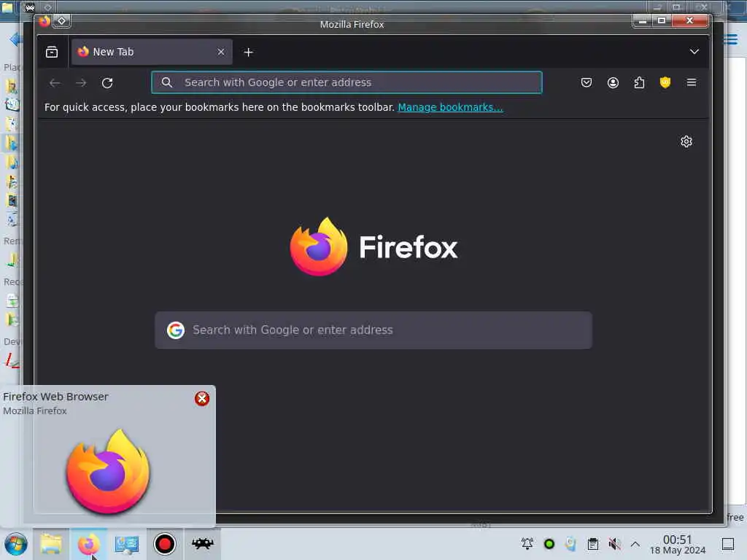747x560 pixels.
Task: Open the Firefox window menu icon in title bar
Action: [44, 21]
